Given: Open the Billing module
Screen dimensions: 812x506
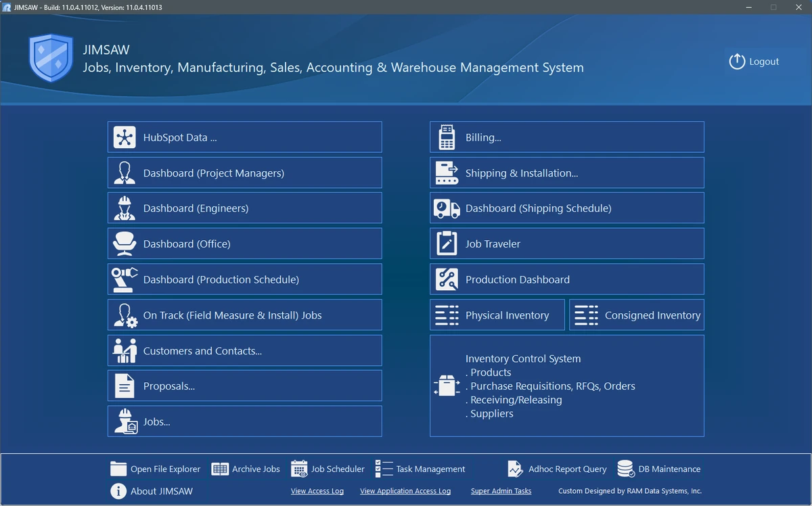Looking at the screenshot, I should [x=567, y=137].
